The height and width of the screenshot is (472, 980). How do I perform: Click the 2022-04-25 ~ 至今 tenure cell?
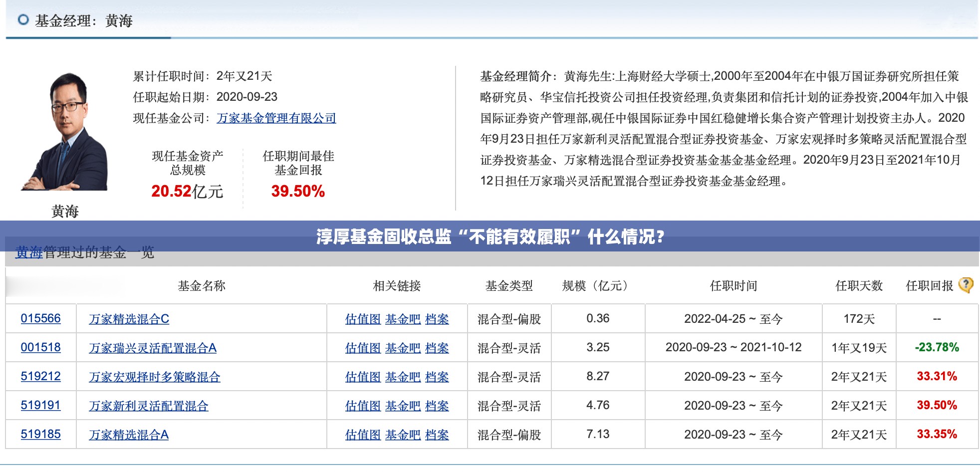coord(734,319)
